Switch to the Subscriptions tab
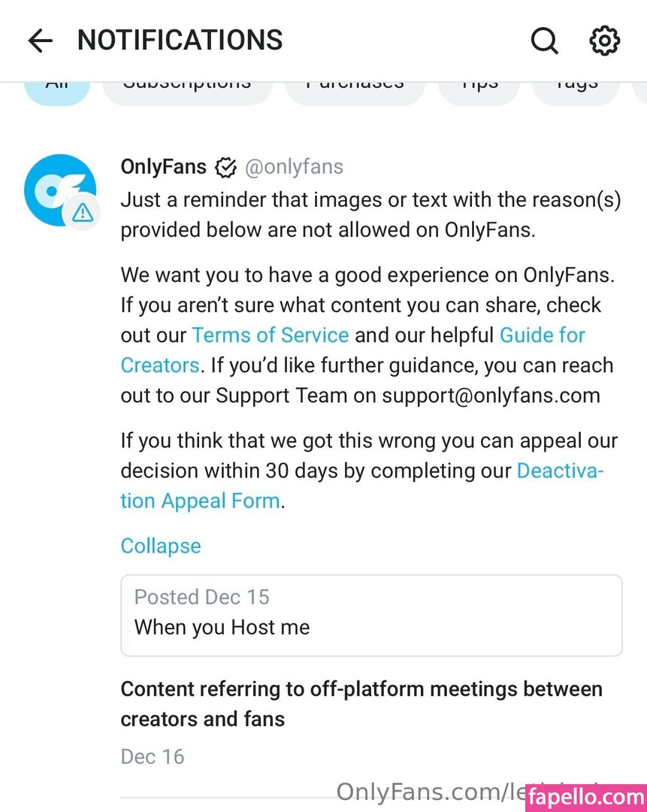The image size is (647, 812). (x=187, y=89)
